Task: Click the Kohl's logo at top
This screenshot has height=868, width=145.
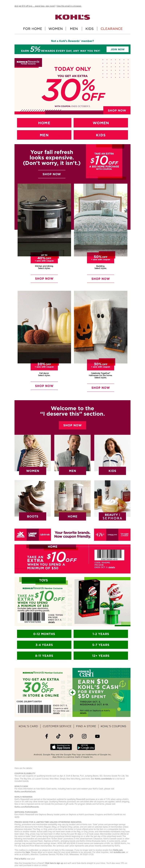Action: pos(72,17)
